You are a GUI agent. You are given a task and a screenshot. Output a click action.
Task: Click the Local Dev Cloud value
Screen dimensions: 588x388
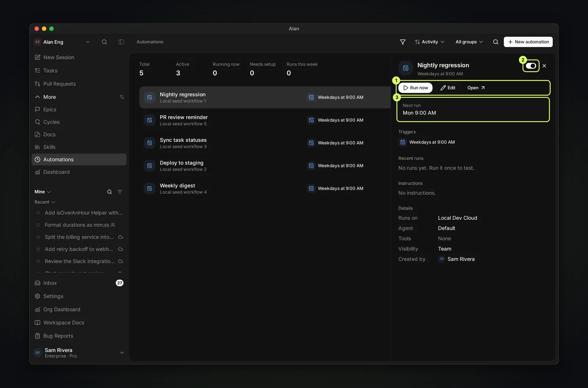[x=458, y=218]
